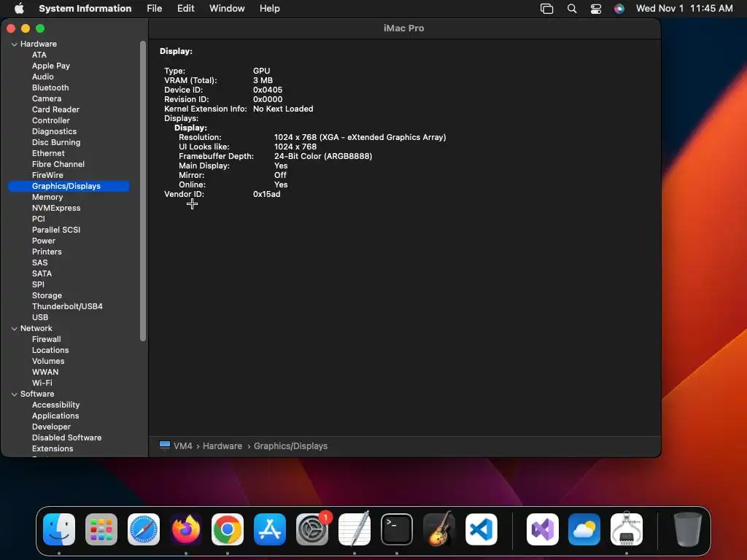Select the highlighted Graphics/Displays sidebar item
This screenshot has width=747, height=560.
pos(69,186)
